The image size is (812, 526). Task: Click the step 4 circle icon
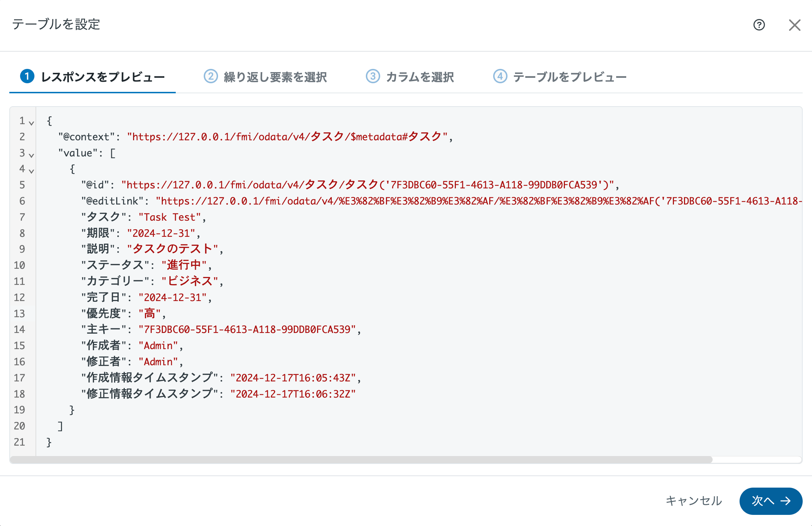click(500, 76)
